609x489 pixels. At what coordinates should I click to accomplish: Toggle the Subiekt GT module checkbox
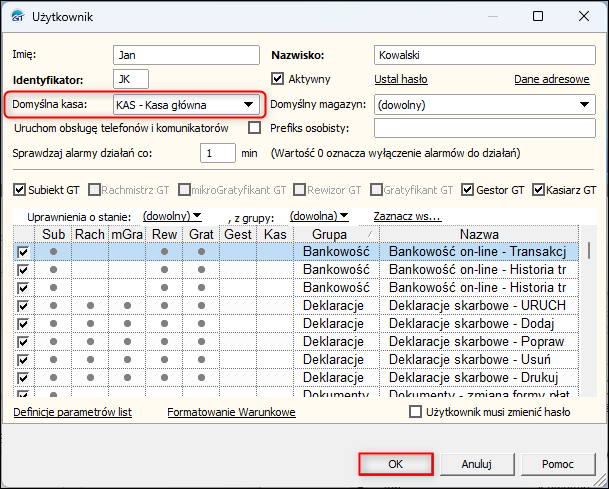tap(20, 189)
